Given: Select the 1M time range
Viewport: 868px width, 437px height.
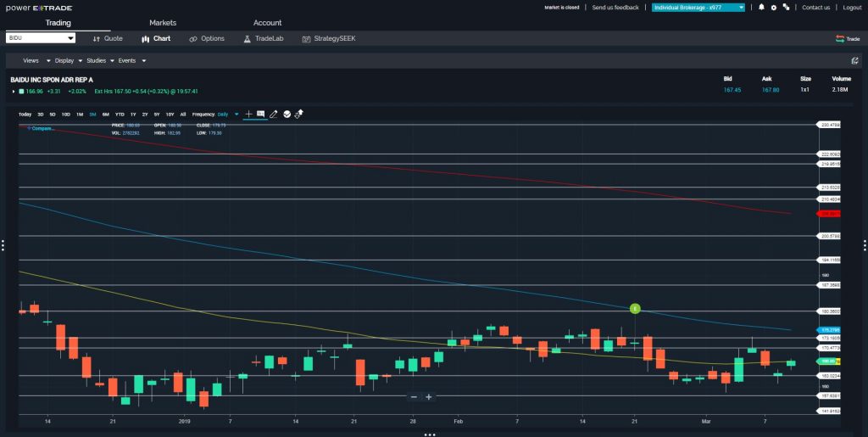Looking at the screenshot, I should [80, 114].
